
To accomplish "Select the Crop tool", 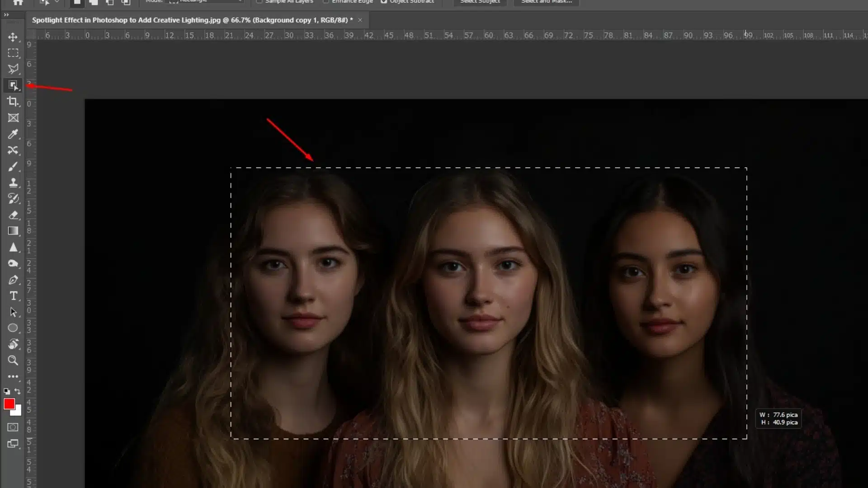I will click(x=13, y=102).
